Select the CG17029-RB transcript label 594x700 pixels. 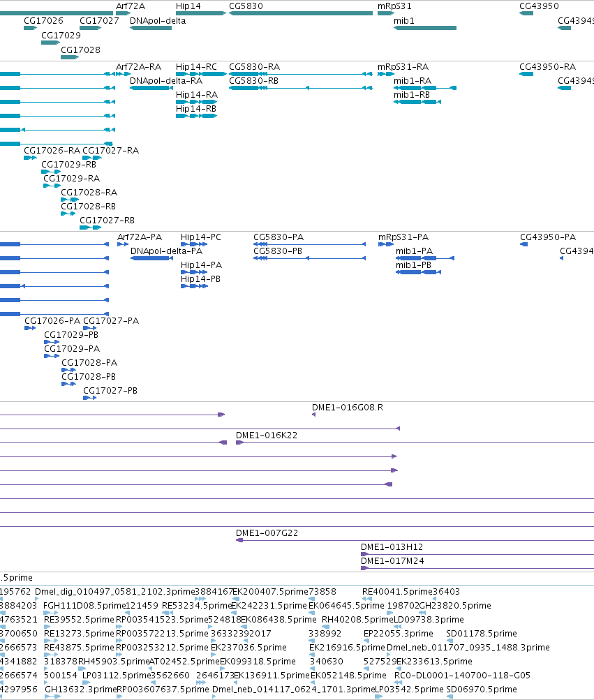(69, 164)
